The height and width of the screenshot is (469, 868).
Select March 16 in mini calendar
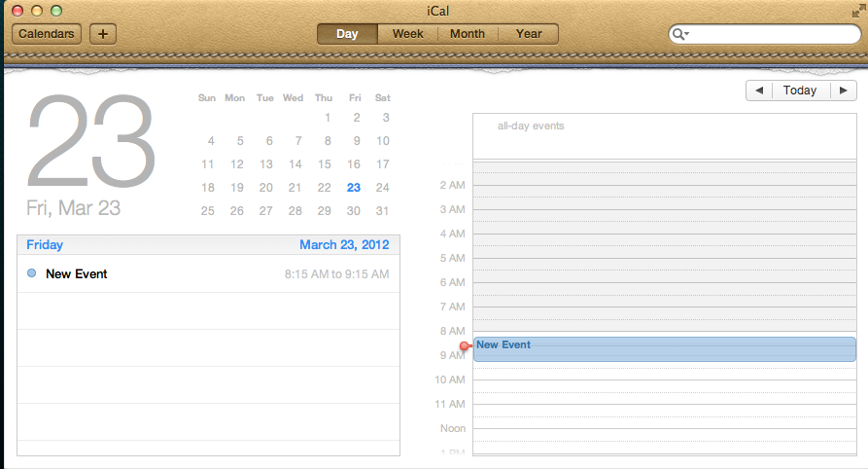point(354,164)
